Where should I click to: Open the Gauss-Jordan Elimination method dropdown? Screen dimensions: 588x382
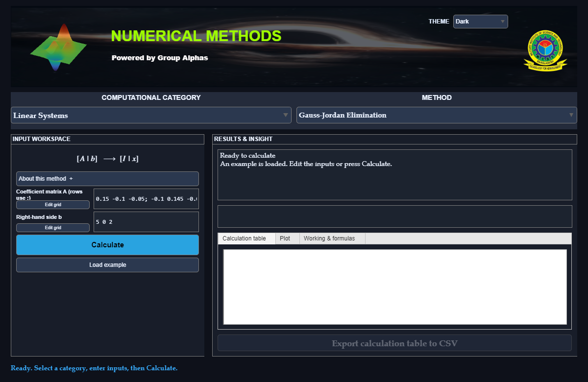437,115
